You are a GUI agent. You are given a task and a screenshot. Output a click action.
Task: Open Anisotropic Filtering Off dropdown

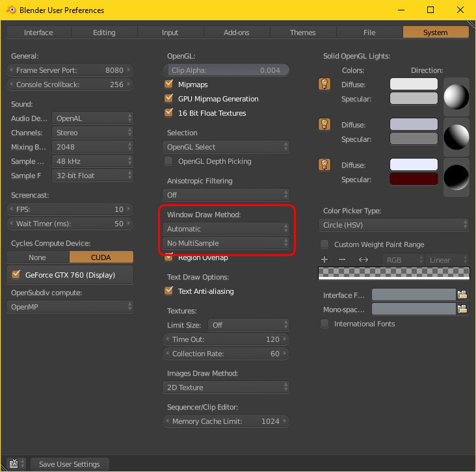[x=226, y=194]
